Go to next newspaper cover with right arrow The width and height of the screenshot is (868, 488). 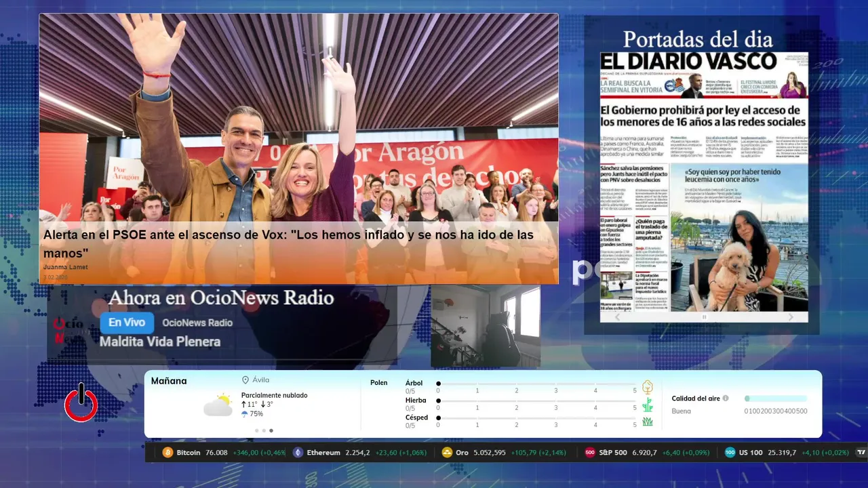[x=791, y=317]
